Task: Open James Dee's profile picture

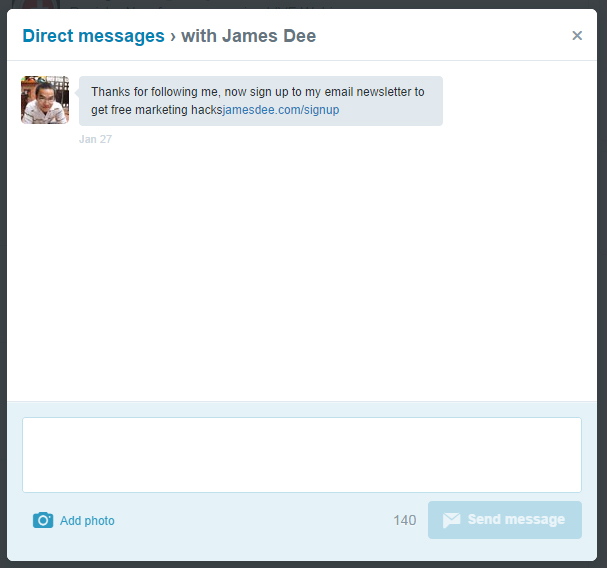Action: coord(45,100)
